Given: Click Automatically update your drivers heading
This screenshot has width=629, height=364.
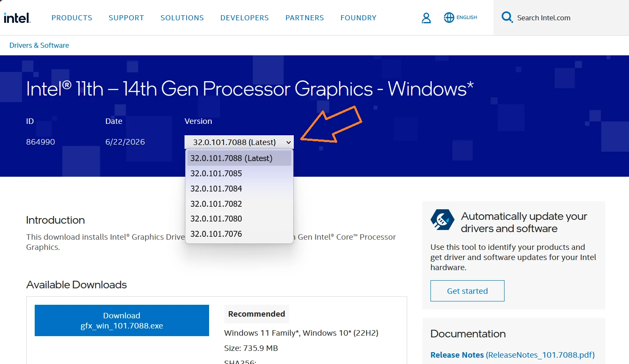Looking at the screenshot, I should [x=524, y=222].
